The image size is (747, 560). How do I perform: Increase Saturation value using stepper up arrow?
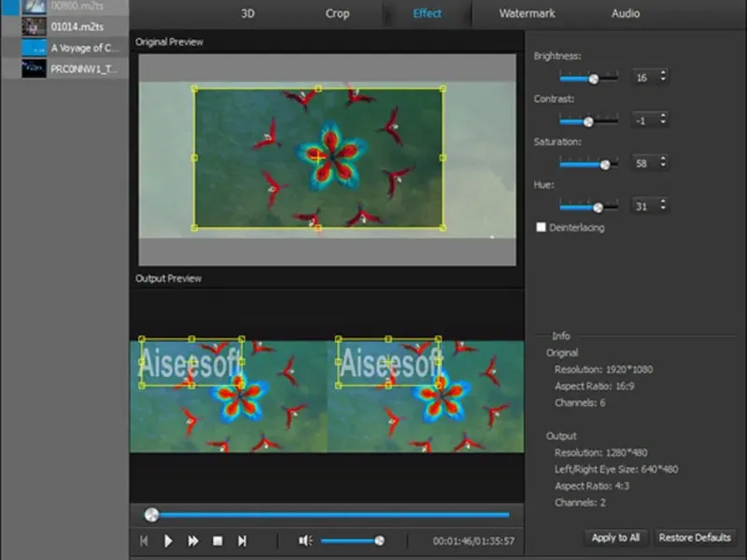[x=663, y=159]
